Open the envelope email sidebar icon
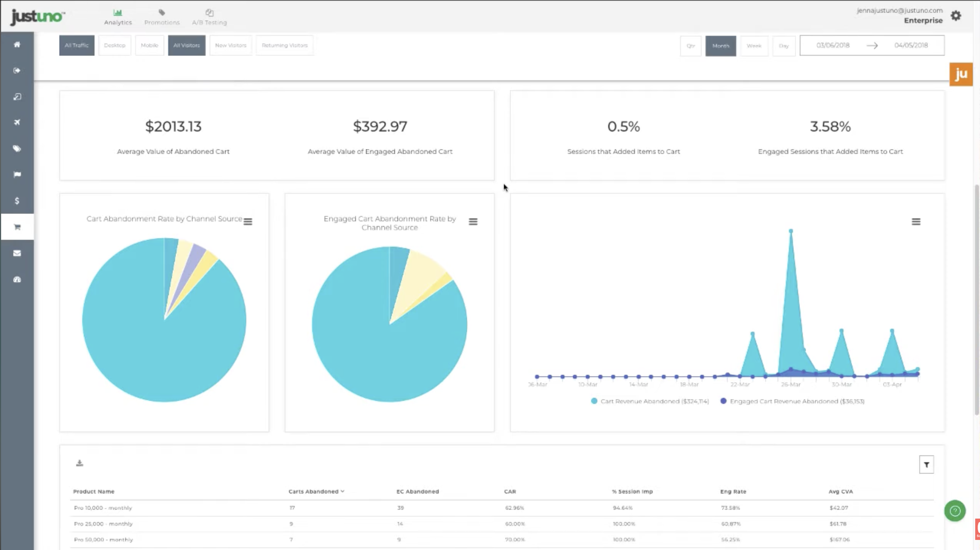980x550 pixels. tap(17, 253)
